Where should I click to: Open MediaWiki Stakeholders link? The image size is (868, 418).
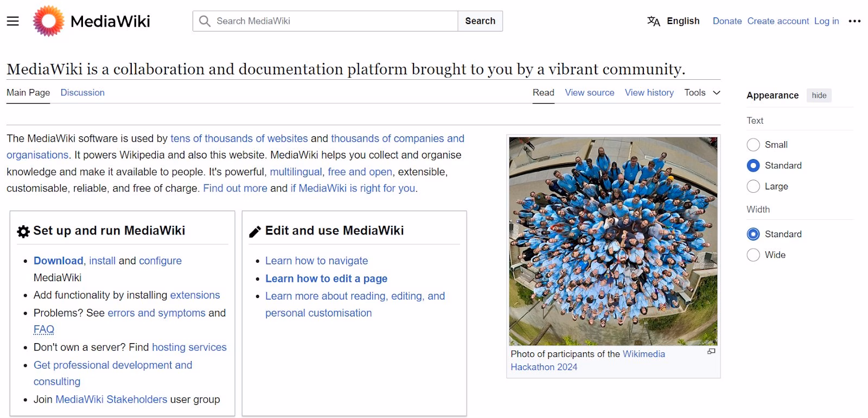(111, 400)
